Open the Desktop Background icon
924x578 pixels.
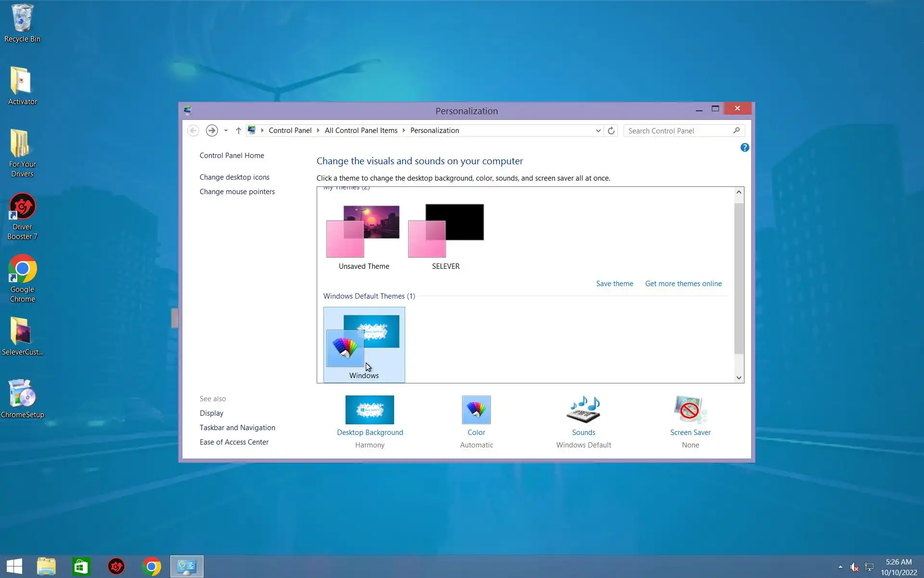[x=370, y=410]
